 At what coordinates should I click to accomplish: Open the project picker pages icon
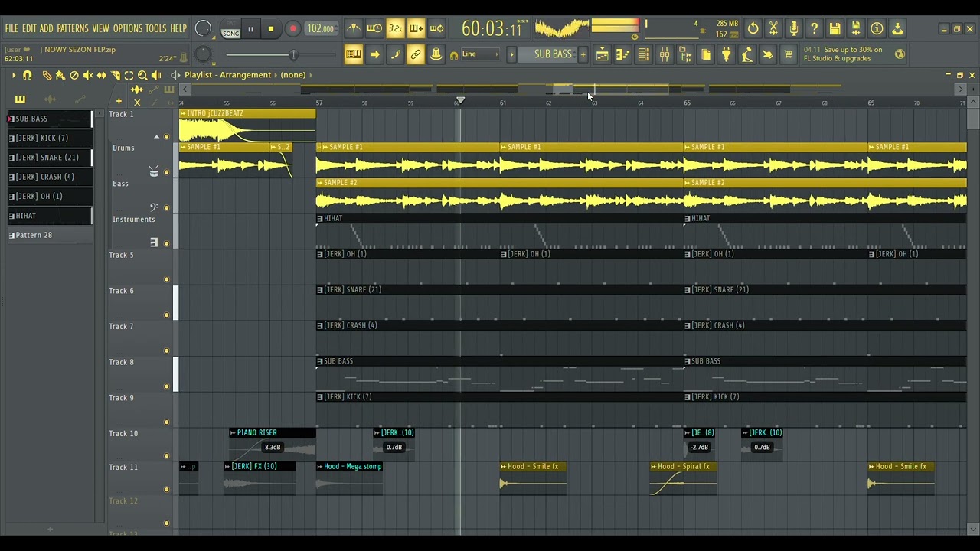[x=706, y=54]
